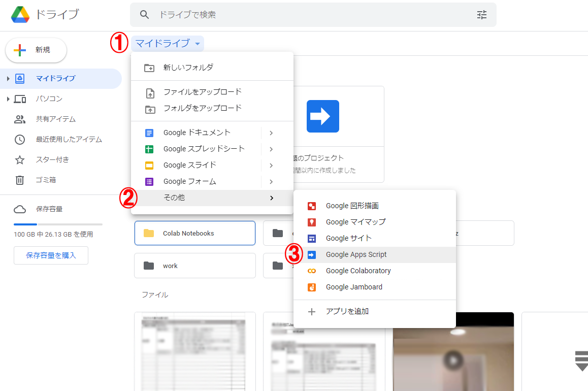Choose Google Jamboard entry

[x=375, y=287]
